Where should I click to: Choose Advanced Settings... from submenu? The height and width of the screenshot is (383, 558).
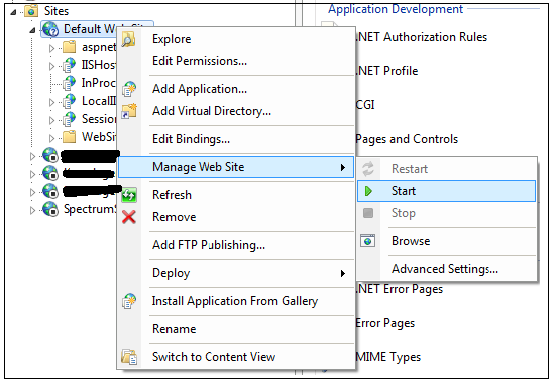pyautogui.click(x=447, y=269)
